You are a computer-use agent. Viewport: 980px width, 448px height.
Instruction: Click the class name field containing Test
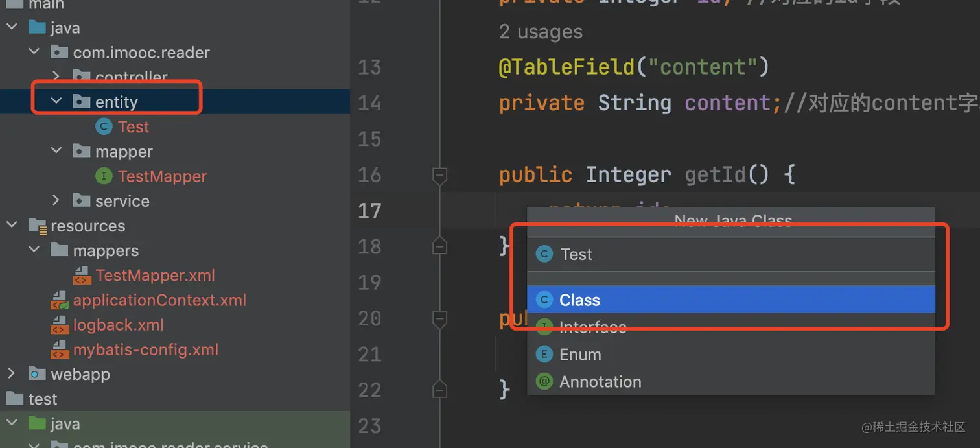click(x=731, y=254)
